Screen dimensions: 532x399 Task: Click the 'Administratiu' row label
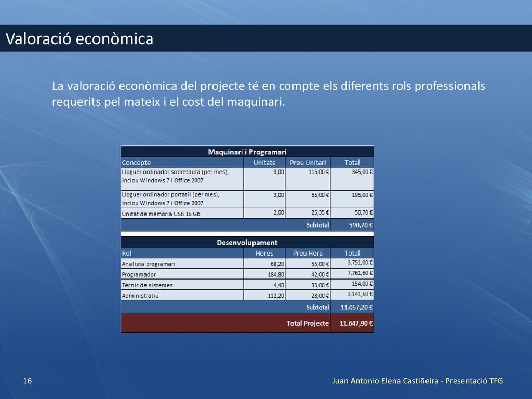tap(140, 296)
